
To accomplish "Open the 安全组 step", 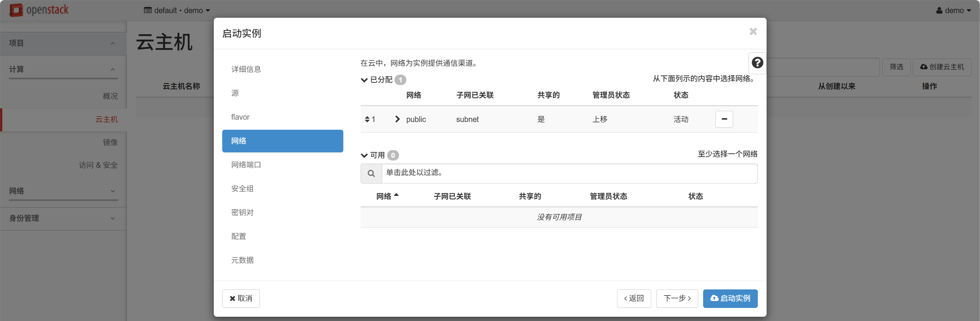I will pyautogui.click(x=283, y=189).
